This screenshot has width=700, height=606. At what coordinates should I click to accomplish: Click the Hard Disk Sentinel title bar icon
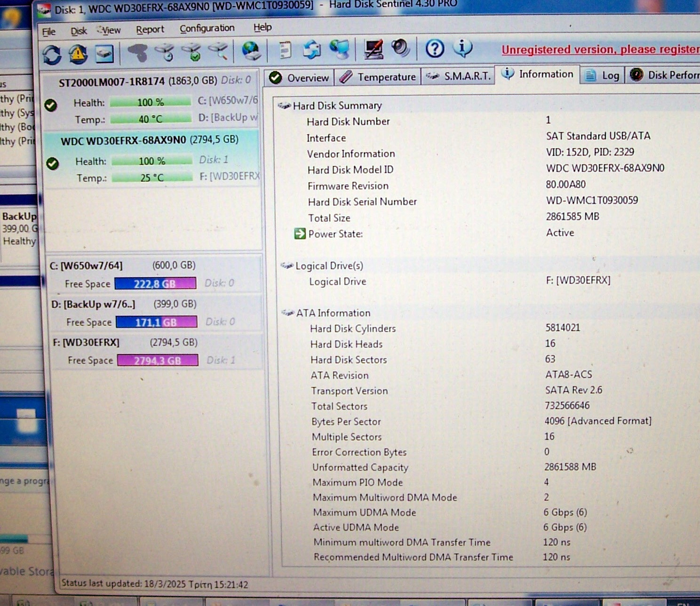pos(44,10)
